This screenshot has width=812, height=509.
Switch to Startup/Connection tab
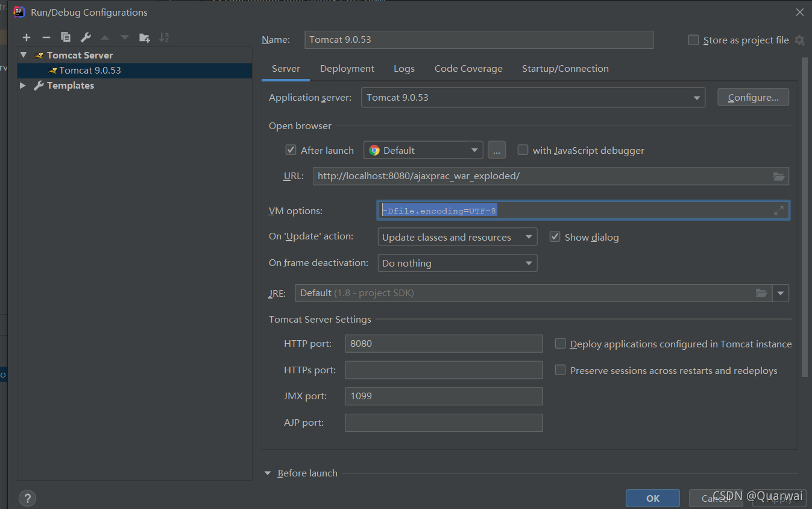[x=565, y=69]
